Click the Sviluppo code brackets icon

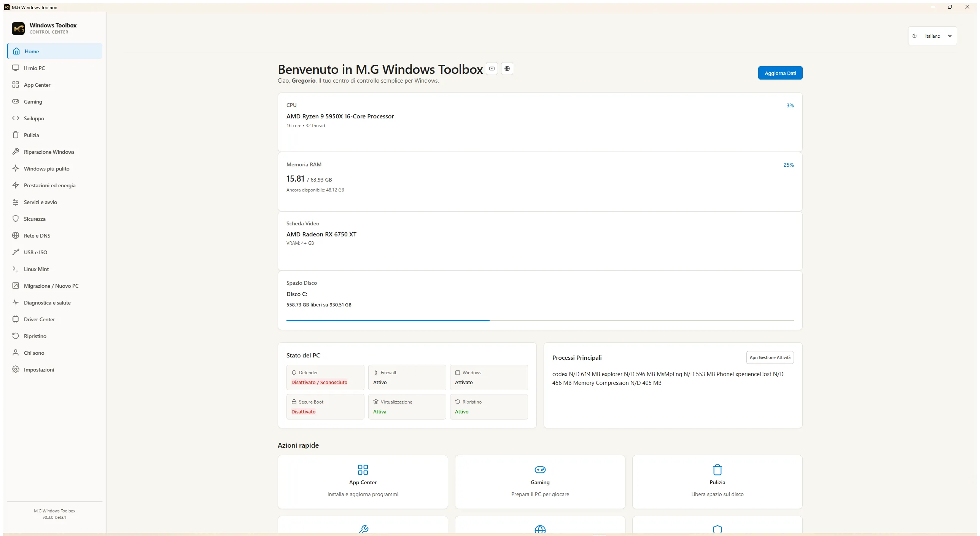[x=16, y=118]
